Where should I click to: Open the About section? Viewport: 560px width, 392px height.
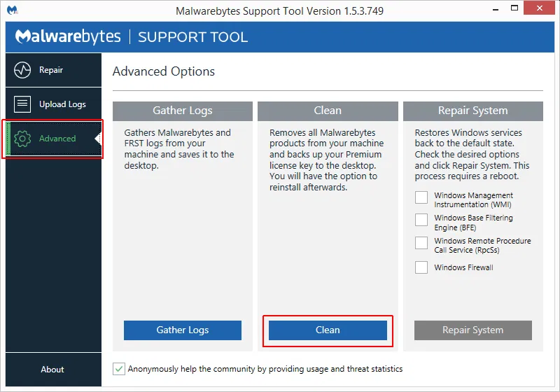tap(52, 370)
